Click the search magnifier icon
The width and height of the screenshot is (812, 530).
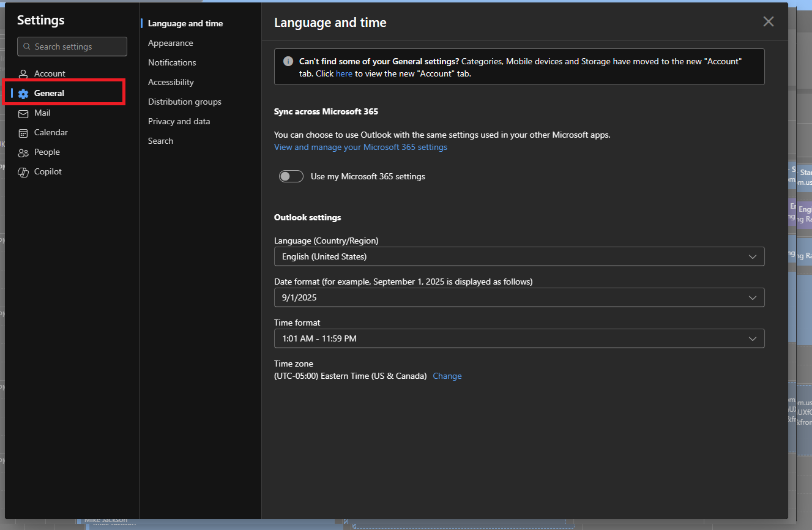pyautogui.click(x=27, y=47)
